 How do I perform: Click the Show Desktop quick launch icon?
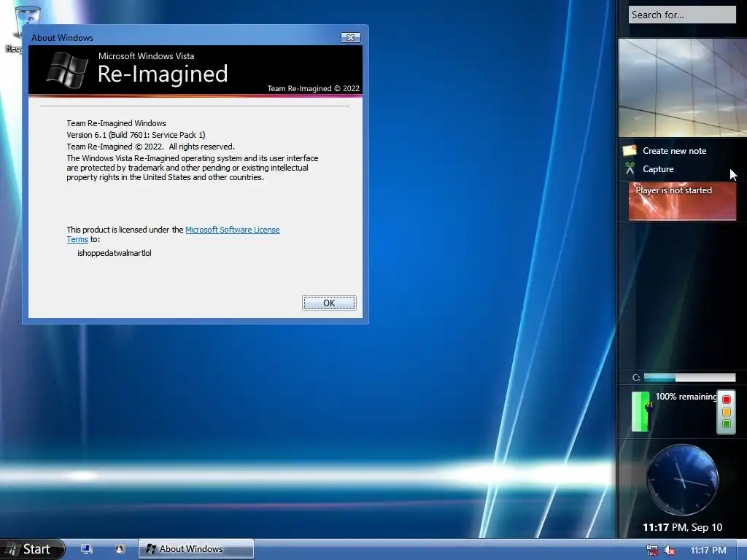click(87, 549)
